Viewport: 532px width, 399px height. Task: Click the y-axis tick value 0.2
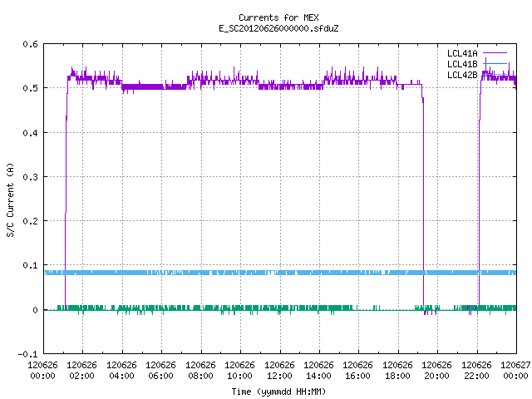[x=30, y=221]
